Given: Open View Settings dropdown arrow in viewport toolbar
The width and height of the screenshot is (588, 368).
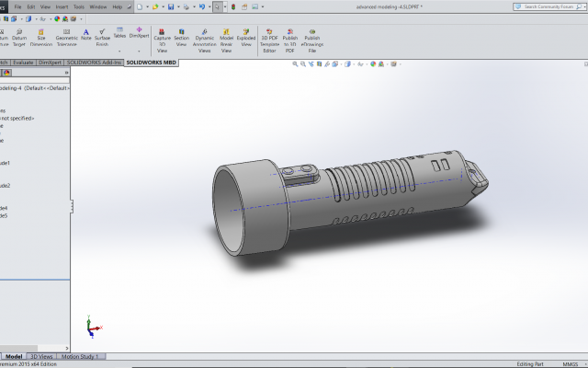Looking at the screenshot, I should click(x=400, y=64).
